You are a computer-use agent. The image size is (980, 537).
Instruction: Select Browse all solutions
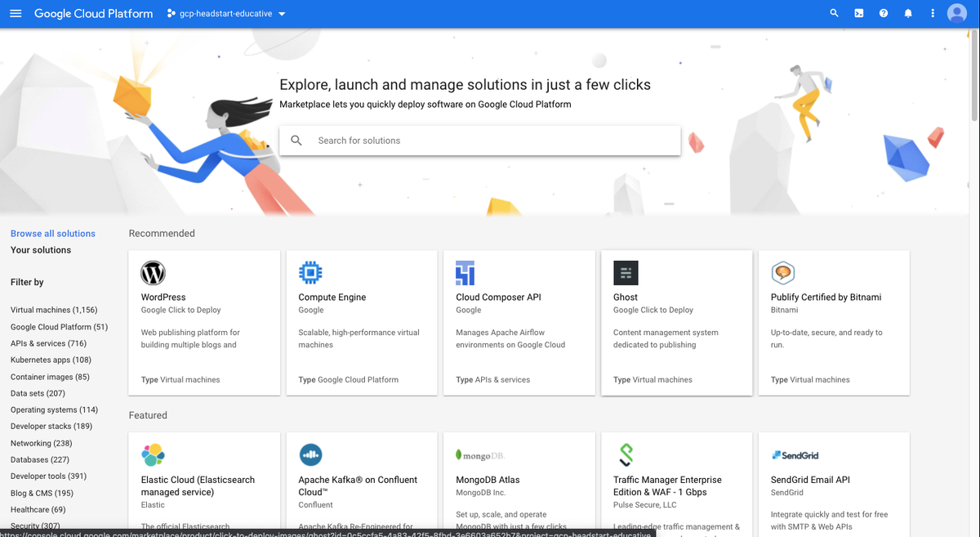[x=53, y=234]
